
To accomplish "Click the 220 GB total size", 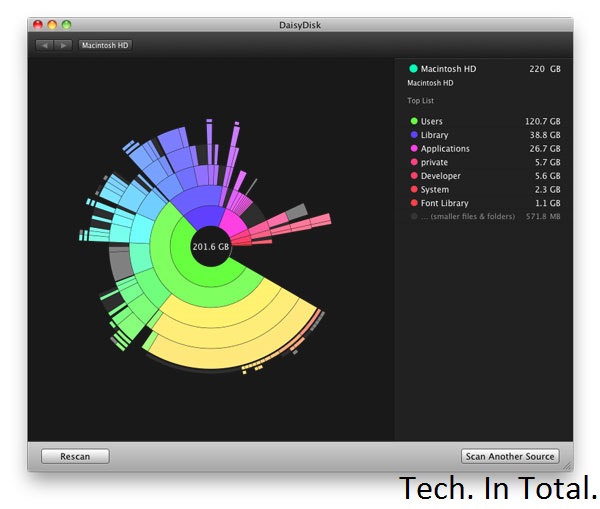I will coord(545,69).
